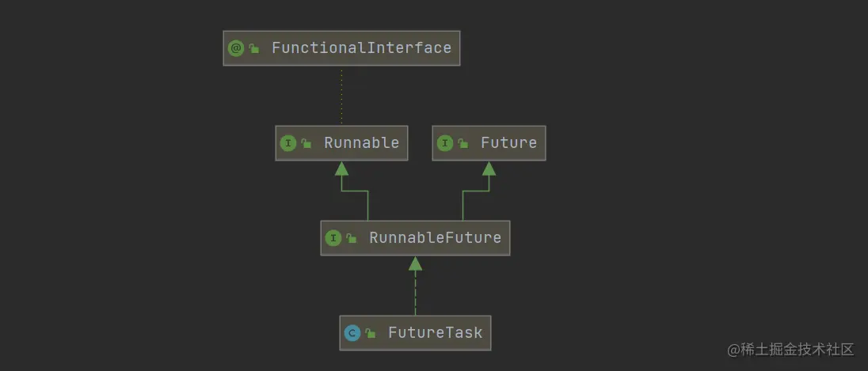Click the lock icon in FutureTask node
868x371 pixels.
pyautogui.click(x=371, y=333)
